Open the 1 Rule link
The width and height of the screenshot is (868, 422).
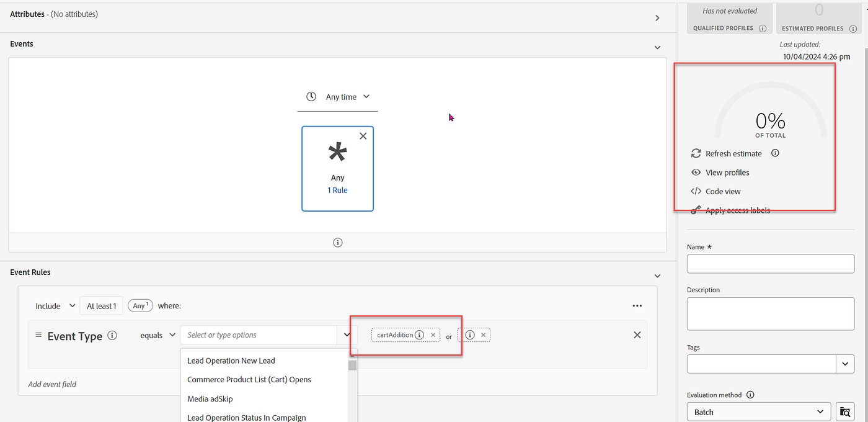[x=337, y=191]
